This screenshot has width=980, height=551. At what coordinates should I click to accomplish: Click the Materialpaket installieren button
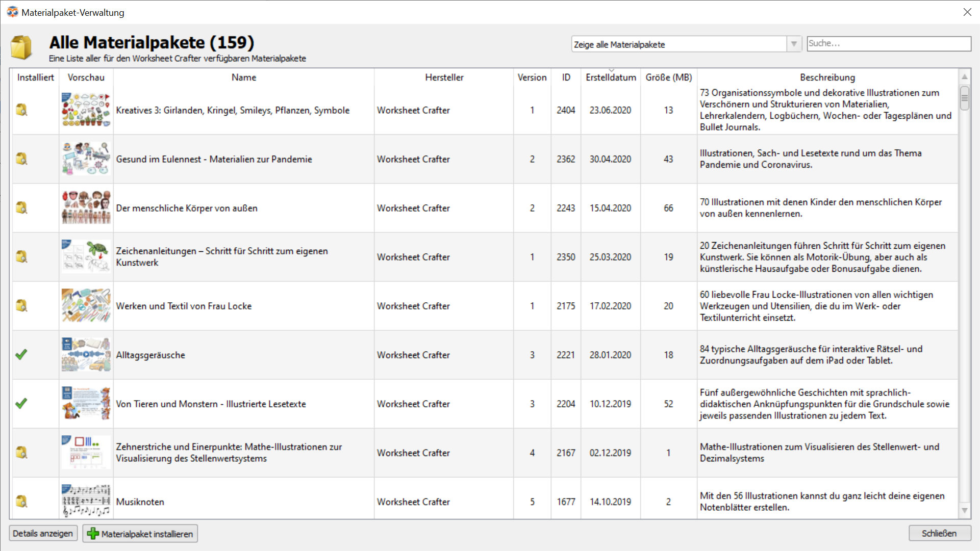coord(140,534)
